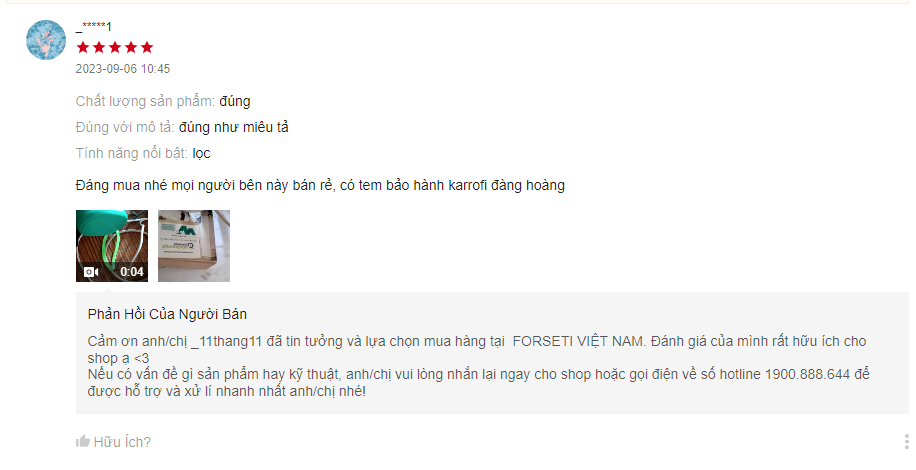Click the hotline number 1900.888.644
This screenshot has height=470, width=916.
807,374
